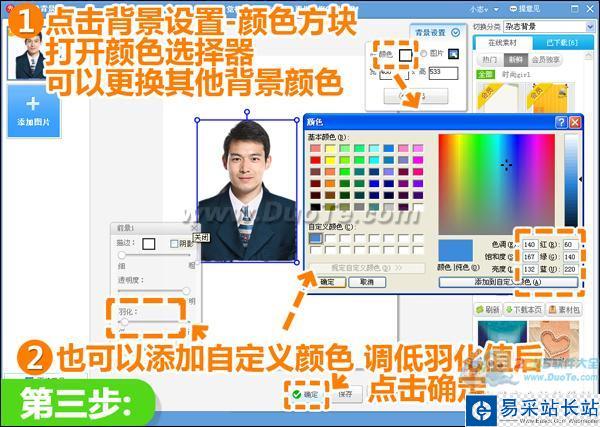Viewport: 600px width, 427px height.
Task: Click the 透明度 opacity slider handle
Action: coord(186,291)
